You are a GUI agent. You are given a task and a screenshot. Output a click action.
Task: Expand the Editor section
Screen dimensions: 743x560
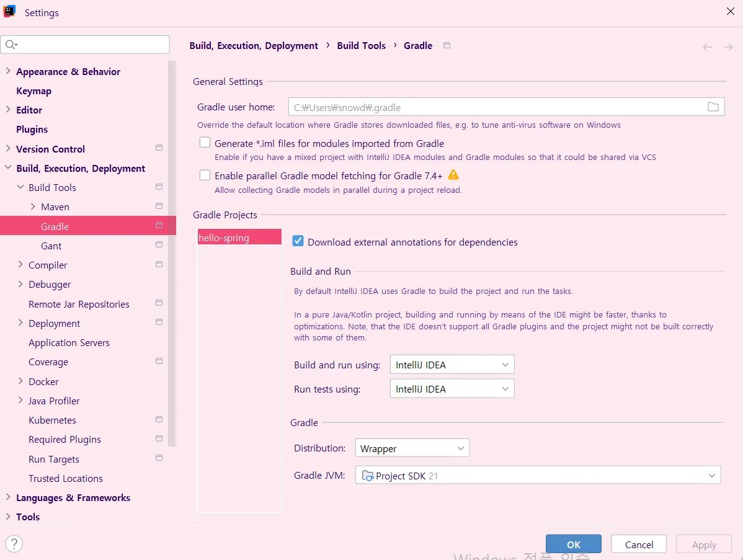coord(8,109)
